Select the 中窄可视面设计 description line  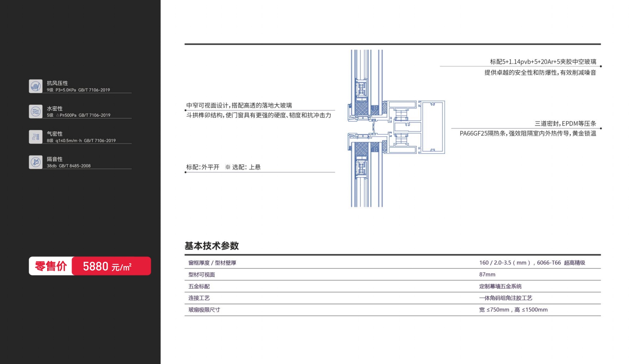click(x=239, y=106)
